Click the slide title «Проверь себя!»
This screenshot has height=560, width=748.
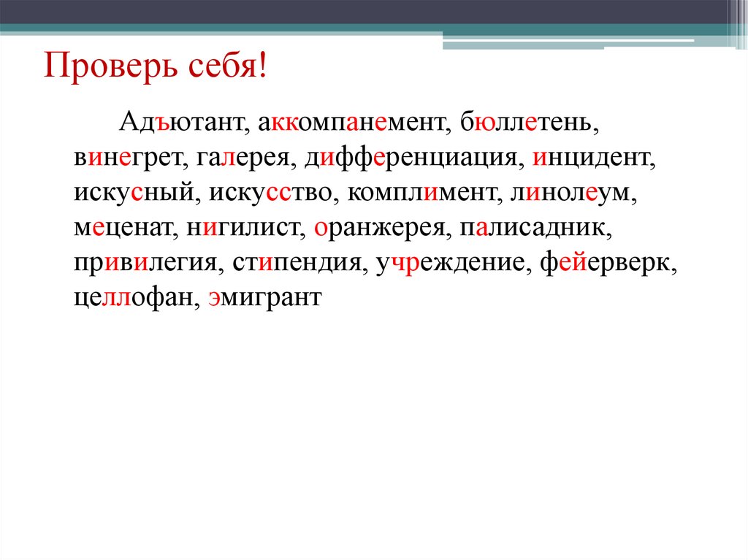coord(156,66)
